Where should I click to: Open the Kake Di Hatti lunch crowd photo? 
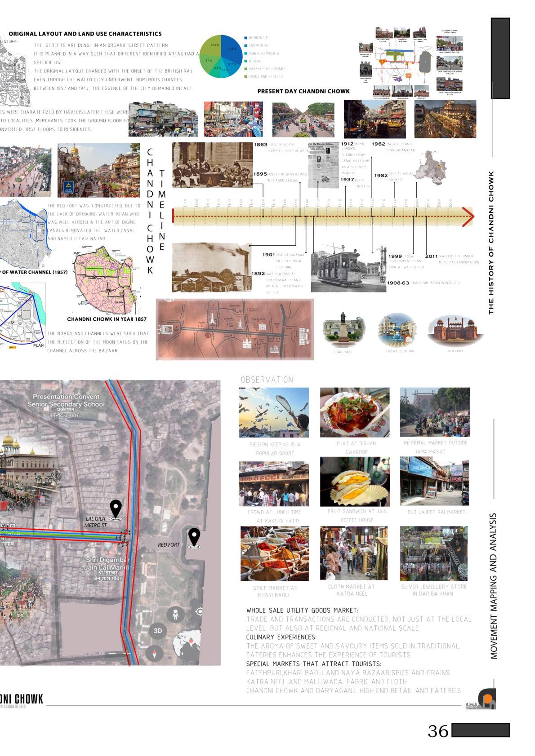click(x=274, y=483)
